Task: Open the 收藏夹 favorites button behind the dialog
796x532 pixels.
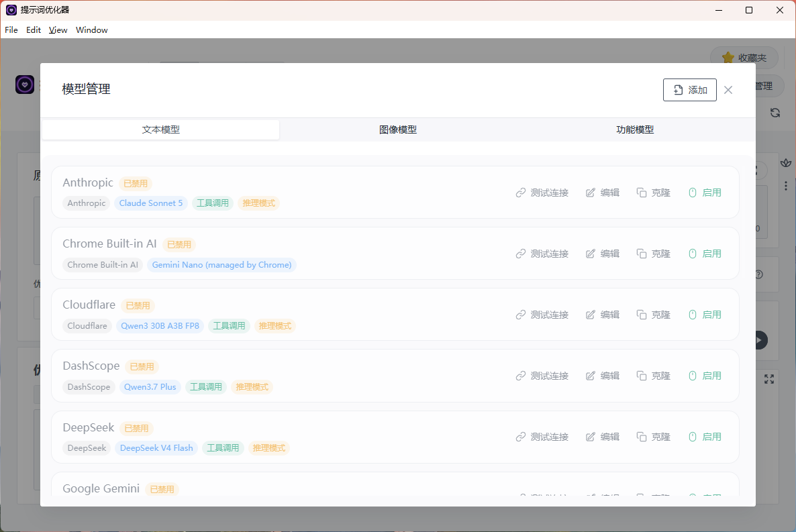Action: click(744, 58)
